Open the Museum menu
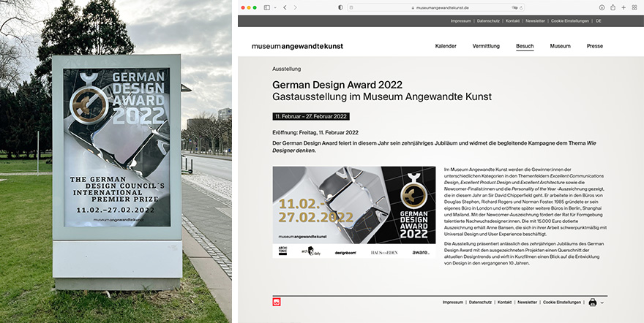Image resolution: width=644 pixels, height=323 pixels. (x=561, y=46)
